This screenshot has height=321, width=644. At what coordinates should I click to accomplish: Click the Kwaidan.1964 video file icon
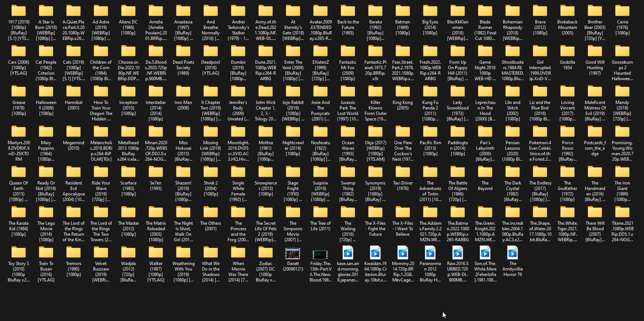pos(375,253)
